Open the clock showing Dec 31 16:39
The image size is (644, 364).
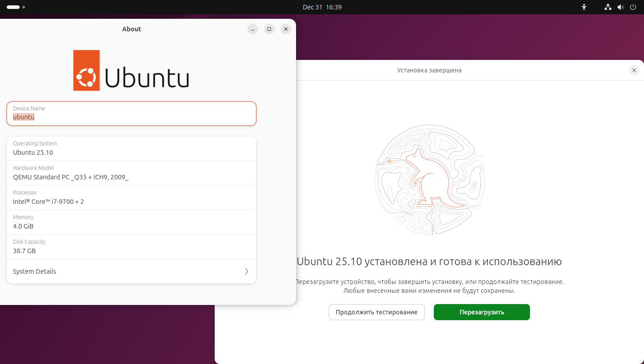tap(322, 7)
